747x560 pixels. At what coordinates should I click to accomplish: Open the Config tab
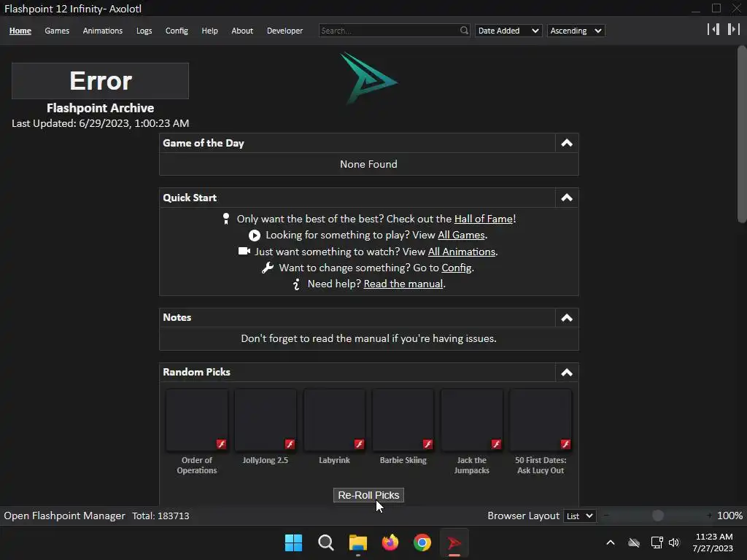pos(177,31)
